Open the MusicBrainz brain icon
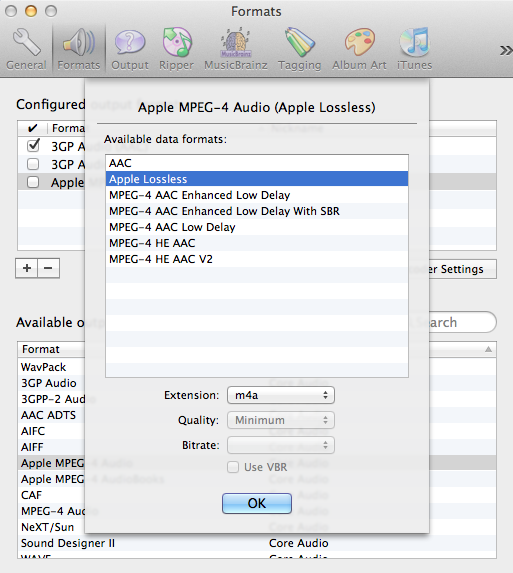The image size is (513, 573). (236, 43)
